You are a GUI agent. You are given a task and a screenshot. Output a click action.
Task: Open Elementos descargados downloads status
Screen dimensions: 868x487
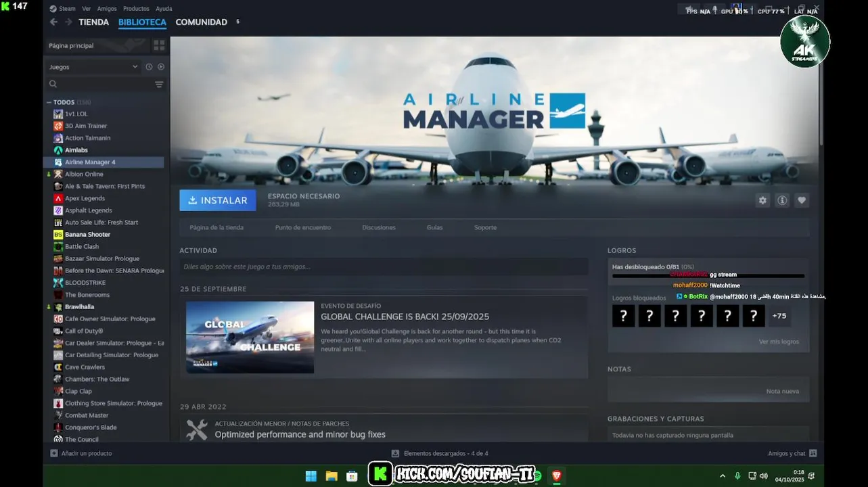click(x=440, y=453)
